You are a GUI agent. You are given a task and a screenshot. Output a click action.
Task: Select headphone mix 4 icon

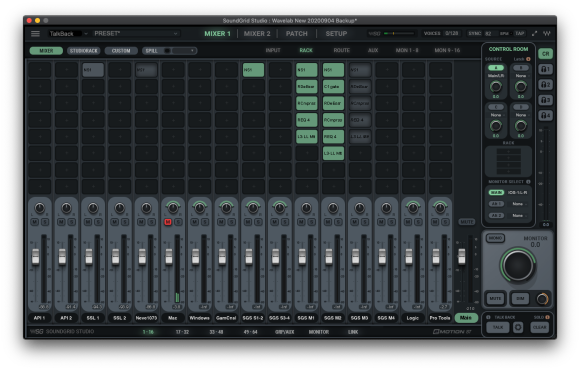click(546, 116)
